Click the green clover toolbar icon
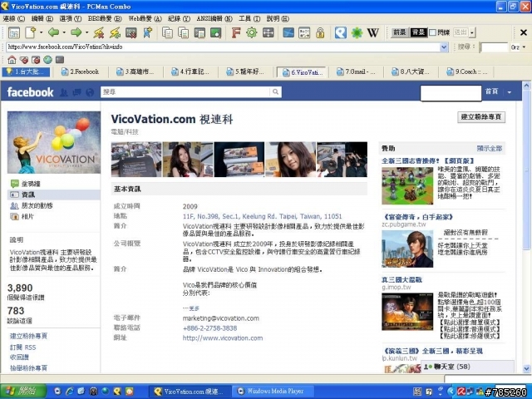This screenshot has width=532, height=399. pyautogui.click(x=357, y=32)
